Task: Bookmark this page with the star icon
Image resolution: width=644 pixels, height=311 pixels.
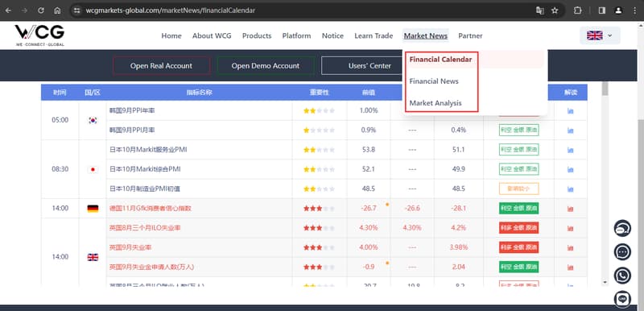Action: point(555,10)
